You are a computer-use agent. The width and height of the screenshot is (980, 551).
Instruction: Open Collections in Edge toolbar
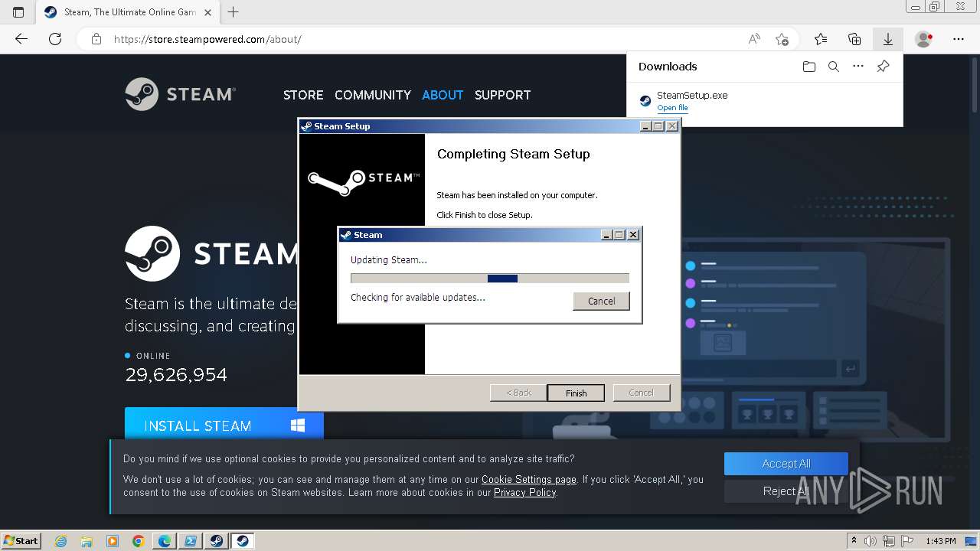854,39
